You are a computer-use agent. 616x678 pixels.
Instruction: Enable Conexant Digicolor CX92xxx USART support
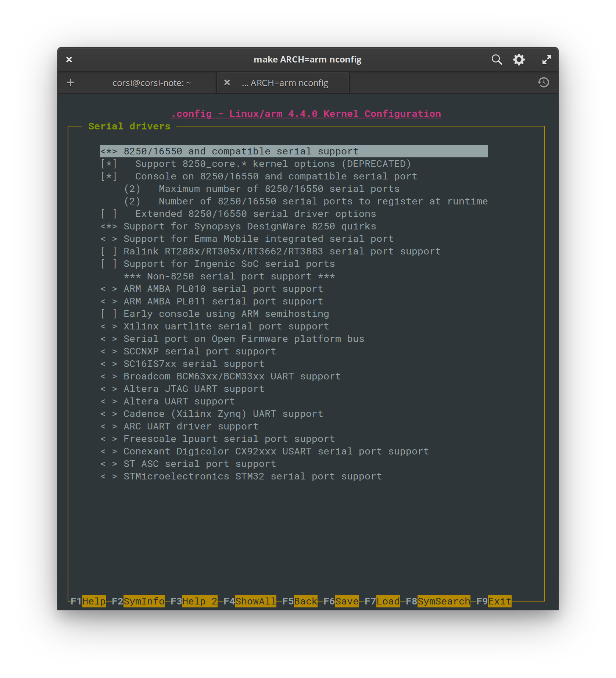coord(109,452)
